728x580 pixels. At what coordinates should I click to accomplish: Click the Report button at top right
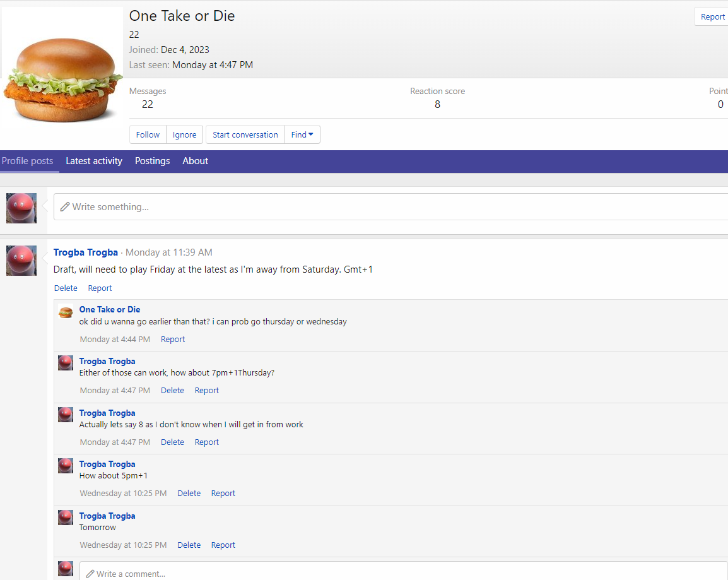click(712, 16)
